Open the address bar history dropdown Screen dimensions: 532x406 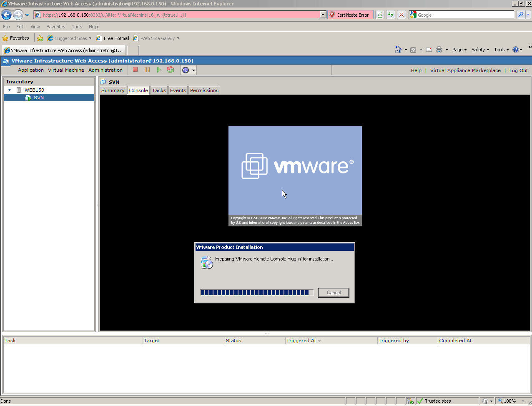point(323,15)
